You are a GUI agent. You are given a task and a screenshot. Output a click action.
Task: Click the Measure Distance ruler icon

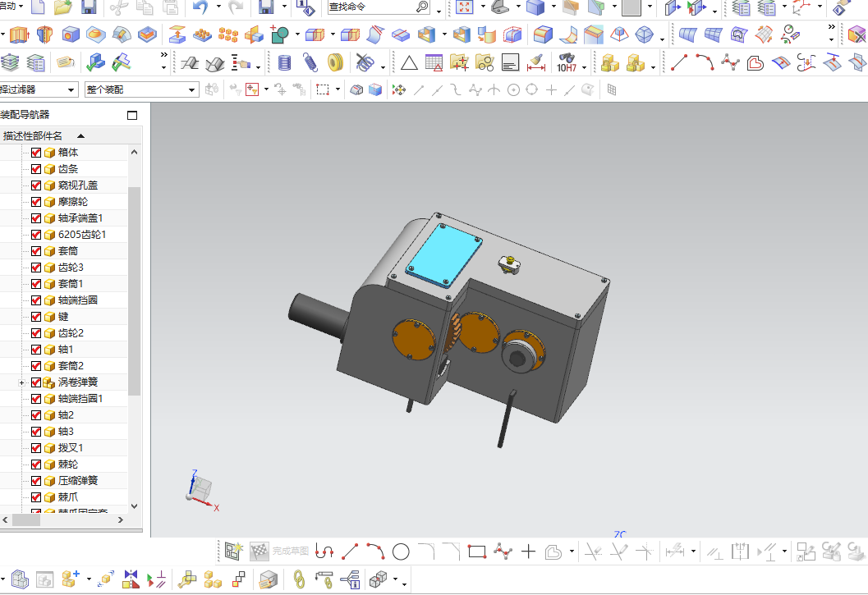click(536, 62)
